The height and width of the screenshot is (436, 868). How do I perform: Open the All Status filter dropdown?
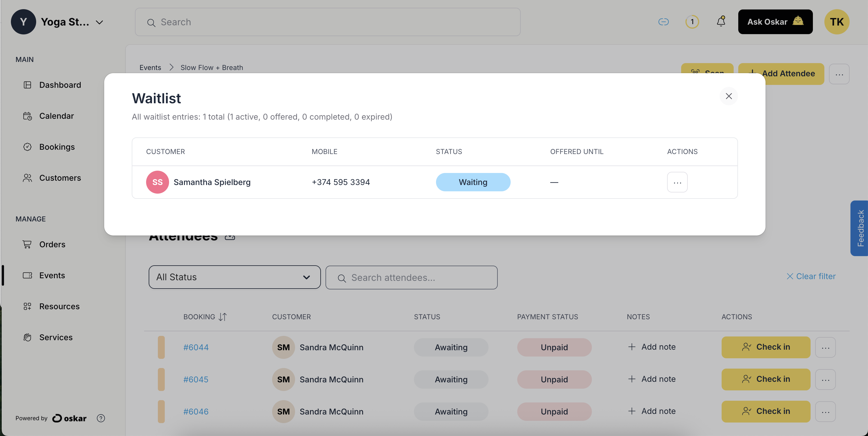(234, 277)
